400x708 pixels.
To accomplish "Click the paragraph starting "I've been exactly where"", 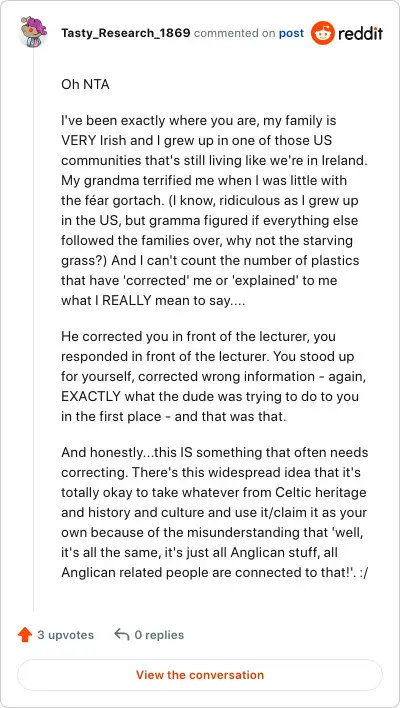I will 211,211.
